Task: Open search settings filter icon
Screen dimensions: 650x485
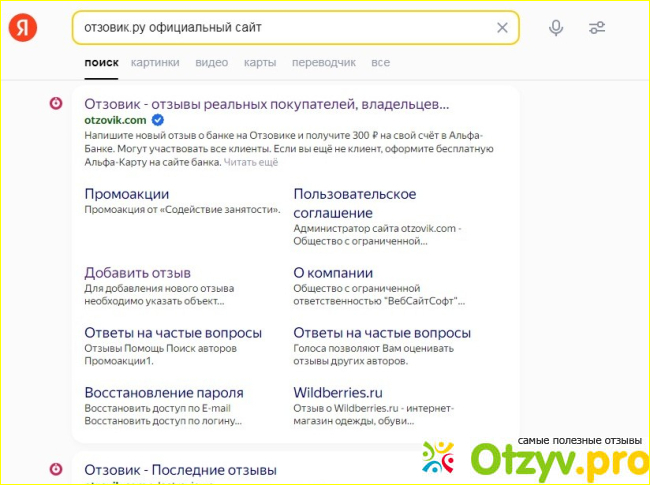Action: [x=597, y=28]
